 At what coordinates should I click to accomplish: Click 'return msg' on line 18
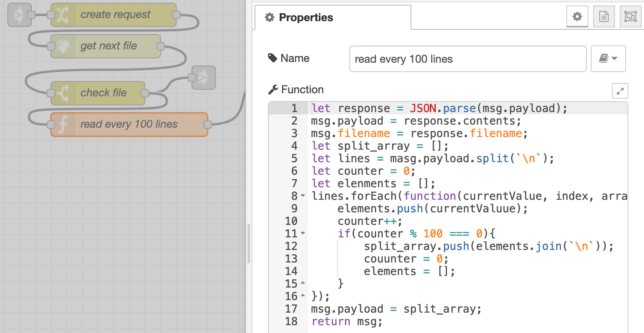tap(344, 321)
